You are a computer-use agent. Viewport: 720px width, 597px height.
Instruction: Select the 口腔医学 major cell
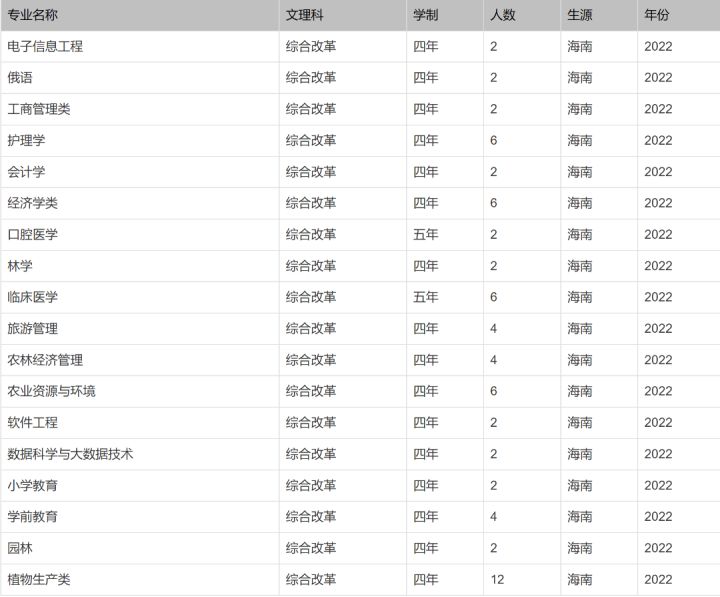tap(33, 234)
